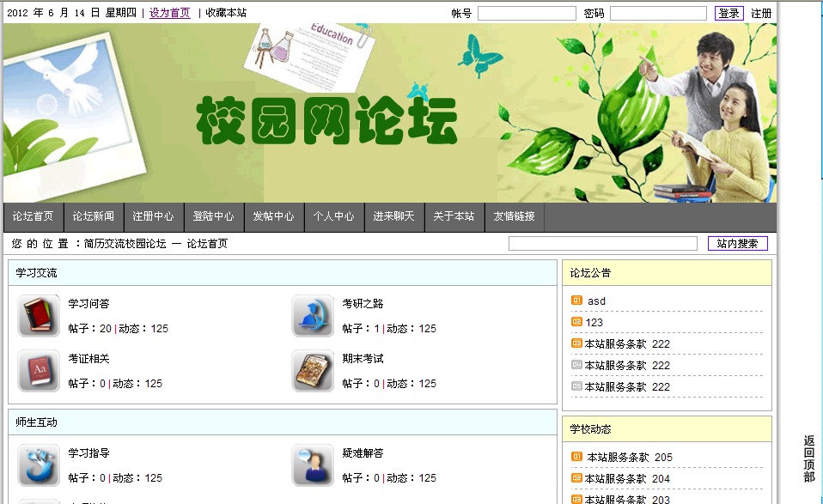Viewport: 823px width, 504px height.
Task: Click the 收藏本站 link
Action: coord(226,13)
